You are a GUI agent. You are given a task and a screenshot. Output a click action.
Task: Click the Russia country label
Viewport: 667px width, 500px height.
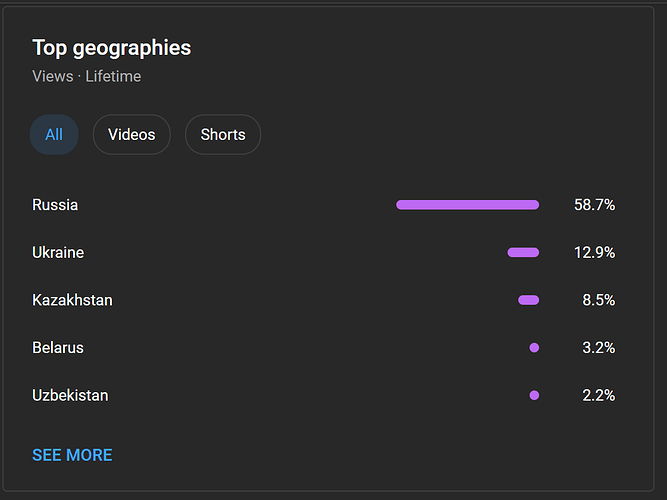point(55,205)
